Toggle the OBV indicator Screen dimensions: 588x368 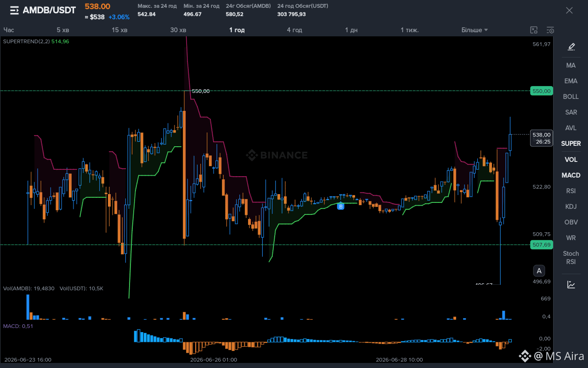pyautogui.click(x=571, y=222)
